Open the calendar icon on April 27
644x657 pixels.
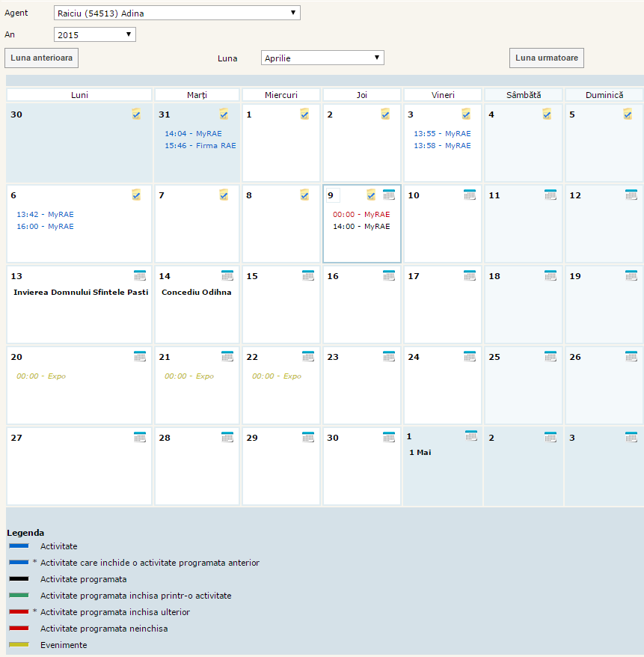click(140, 437)
